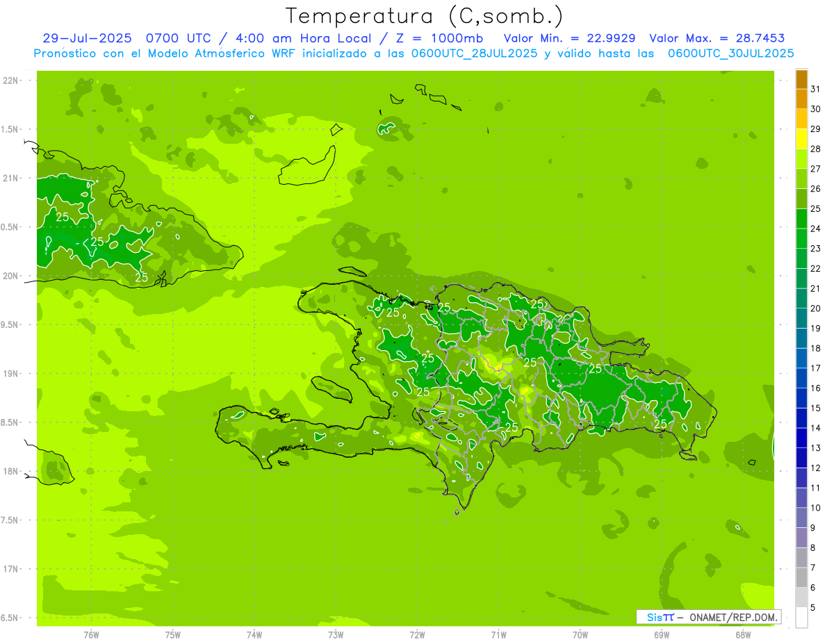The width and height of the screenshot is (834, 644).
Task: Click the "18N" latitude axis label
Action: coord(10,471)
